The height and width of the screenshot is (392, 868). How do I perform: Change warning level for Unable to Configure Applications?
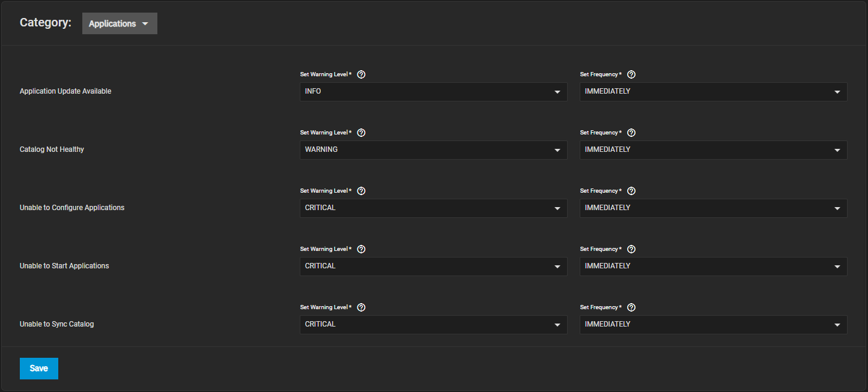point(433,208)
